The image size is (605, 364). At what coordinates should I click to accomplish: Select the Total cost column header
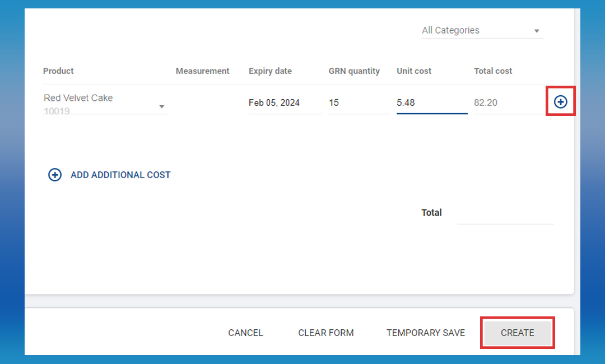(x=493, y=71)
